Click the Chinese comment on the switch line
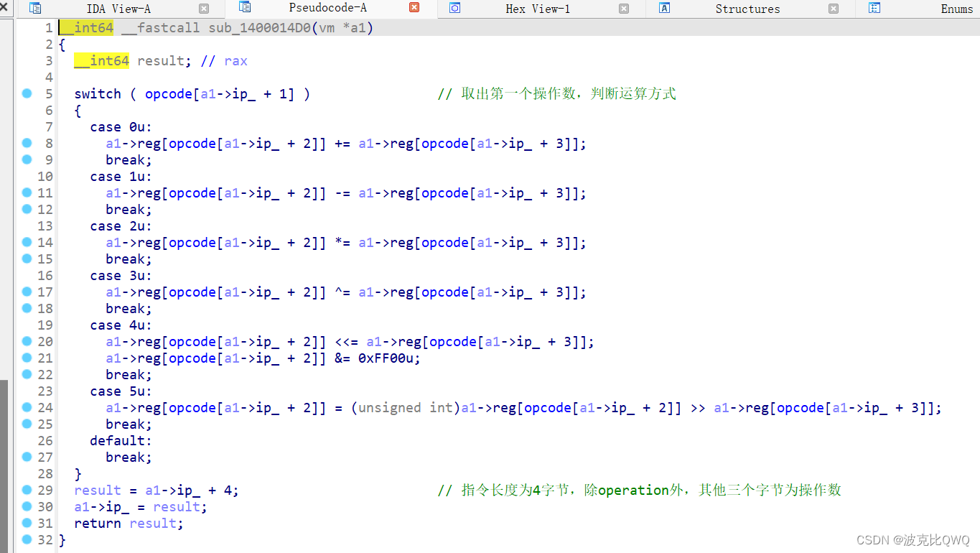 557,94
